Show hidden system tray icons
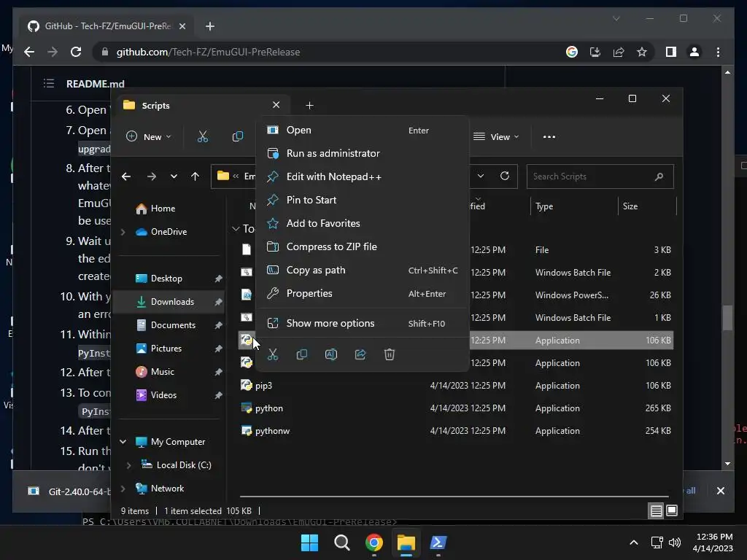Viewport: 747px width, 560px height. point(634,542)
